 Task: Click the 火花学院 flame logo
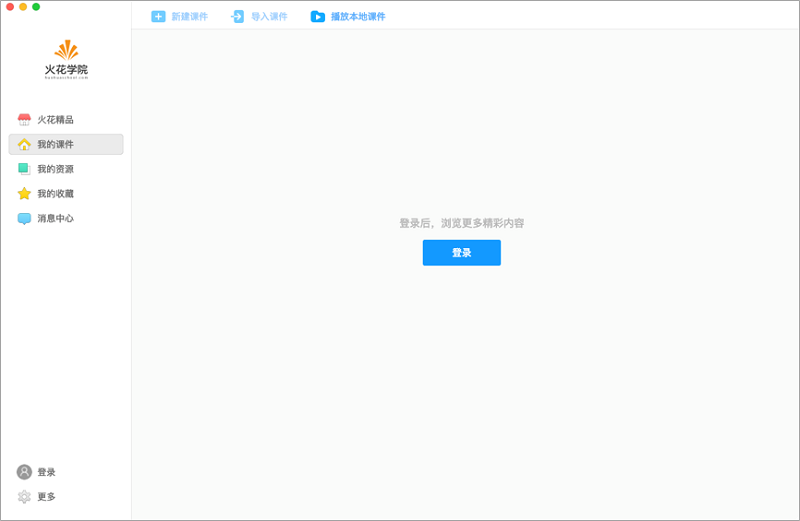[66, 50]
